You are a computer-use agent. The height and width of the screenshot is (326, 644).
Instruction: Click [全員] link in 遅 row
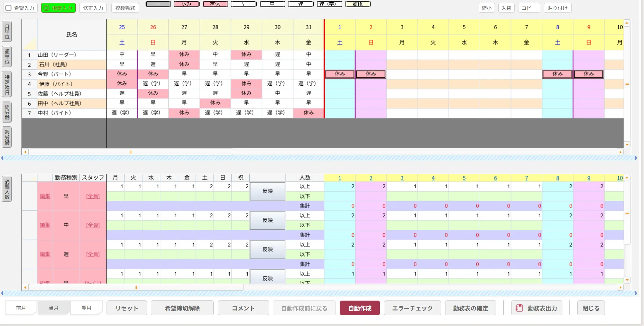(x=93, y=254)
